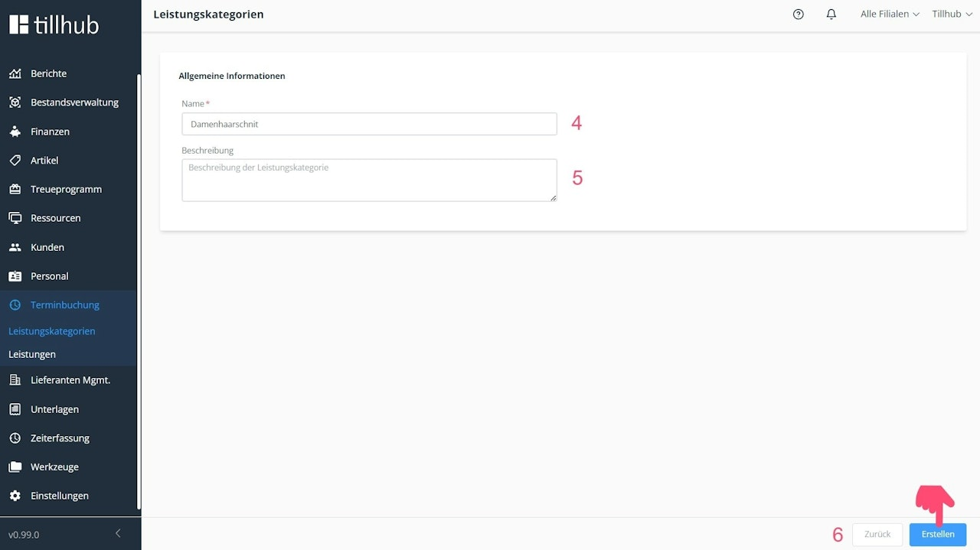
Task: Open the notifications bell icon
Action: pos(831,14)
